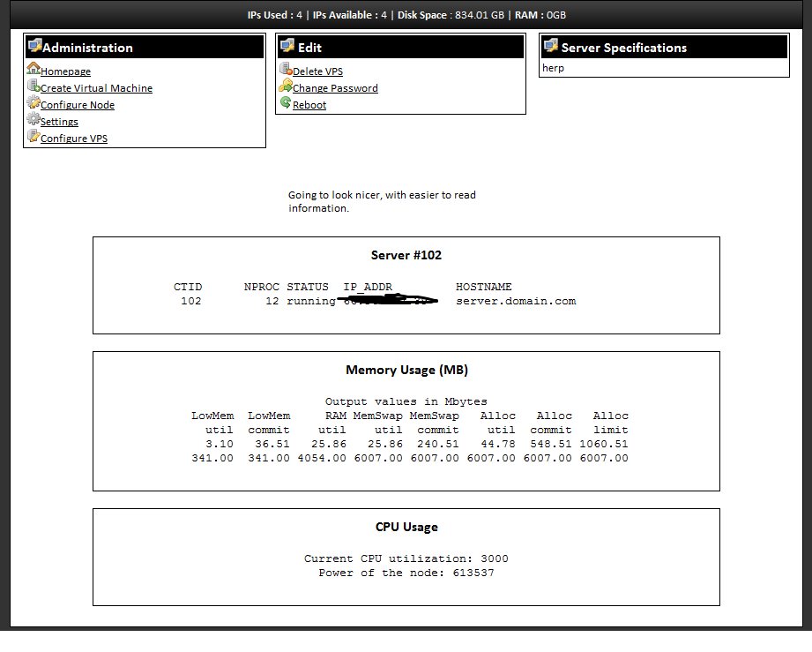Click the monitor icon in Administration header

pyautogui.click(x=34, y=46)
